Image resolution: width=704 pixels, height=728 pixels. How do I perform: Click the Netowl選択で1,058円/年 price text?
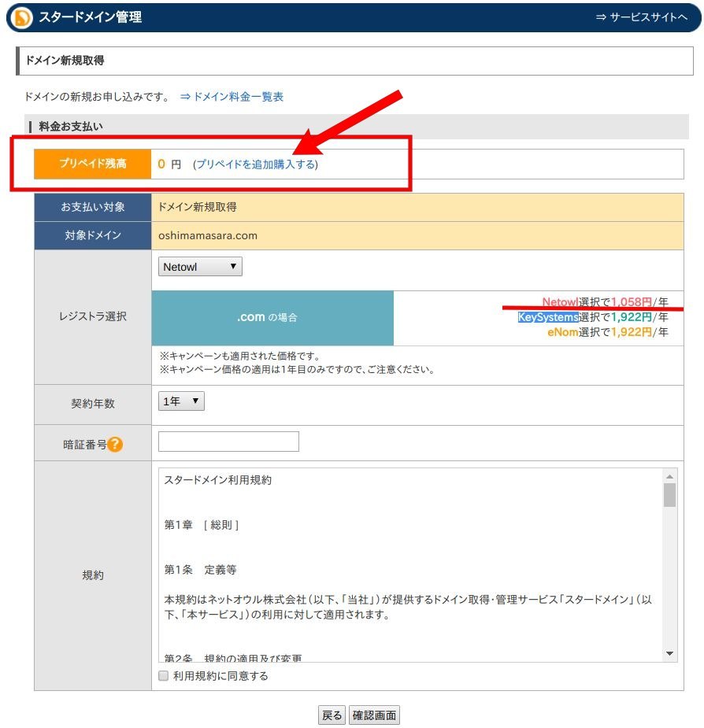pyautogui.click(x=605, y=301)
